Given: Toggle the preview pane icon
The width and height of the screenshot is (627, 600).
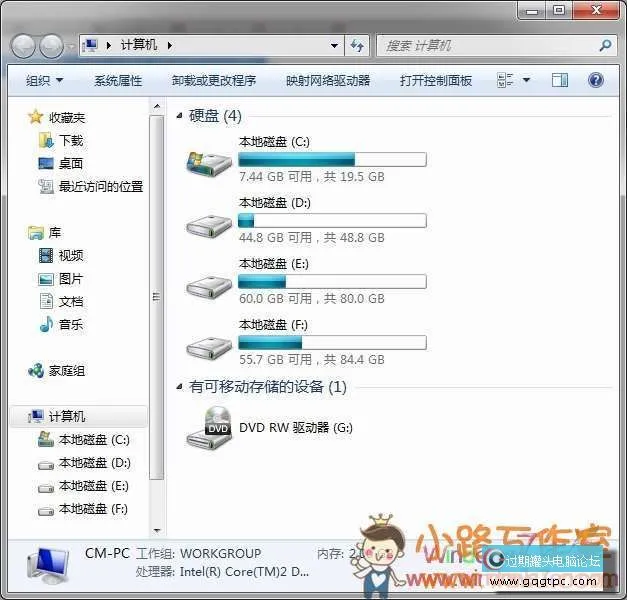Looking at the screenshot, I should tap(560, 80).
